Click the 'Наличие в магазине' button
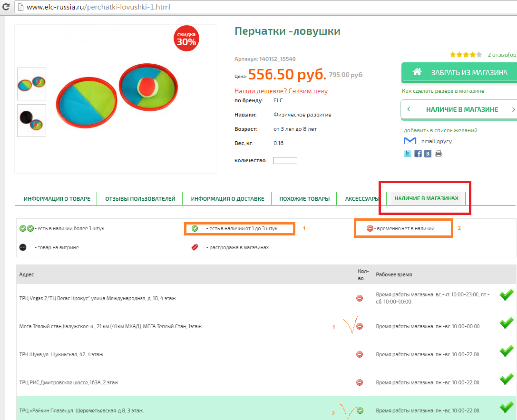The height and width of the screenshot is (420, 517). pyautogui.click(x=462, y=109)
